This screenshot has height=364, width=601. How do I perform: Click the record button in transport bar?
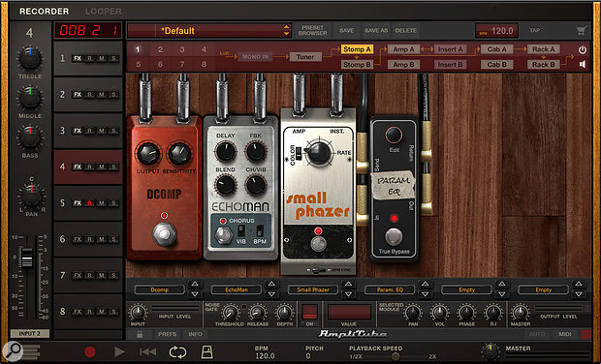click(x=90, y=351)
